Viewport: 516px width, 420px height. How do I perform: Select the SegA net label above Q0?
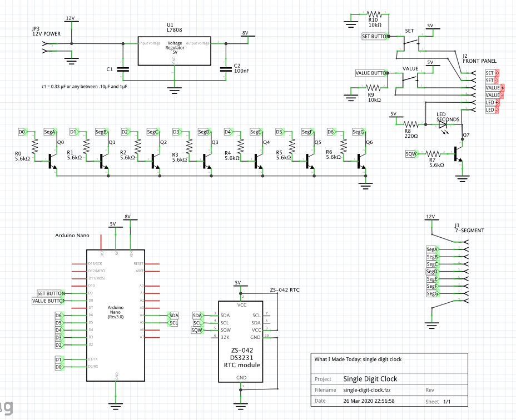click(49, 132)
